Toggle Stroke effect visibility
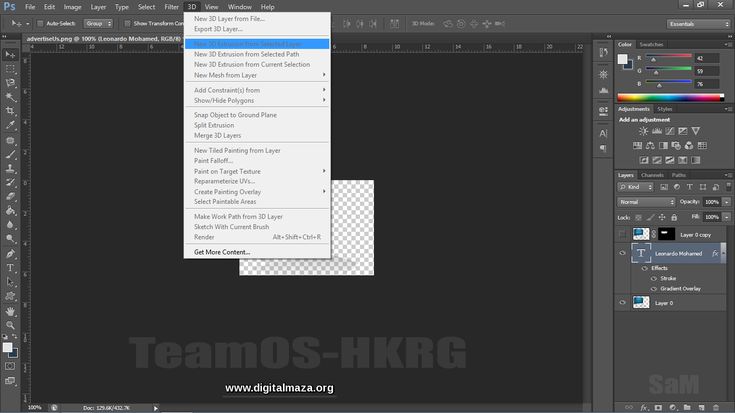The width and height of the screenshot is (735, 413). coord(653,278)
